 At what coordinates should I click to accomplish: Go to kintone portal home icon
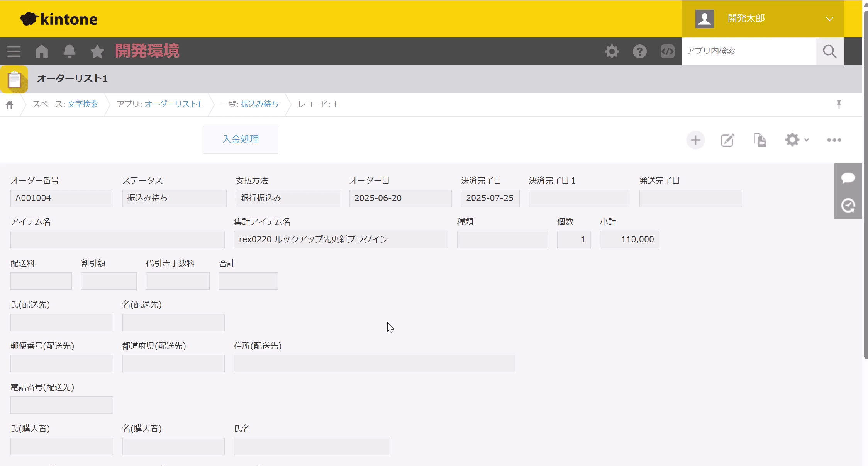click(42, 51)
